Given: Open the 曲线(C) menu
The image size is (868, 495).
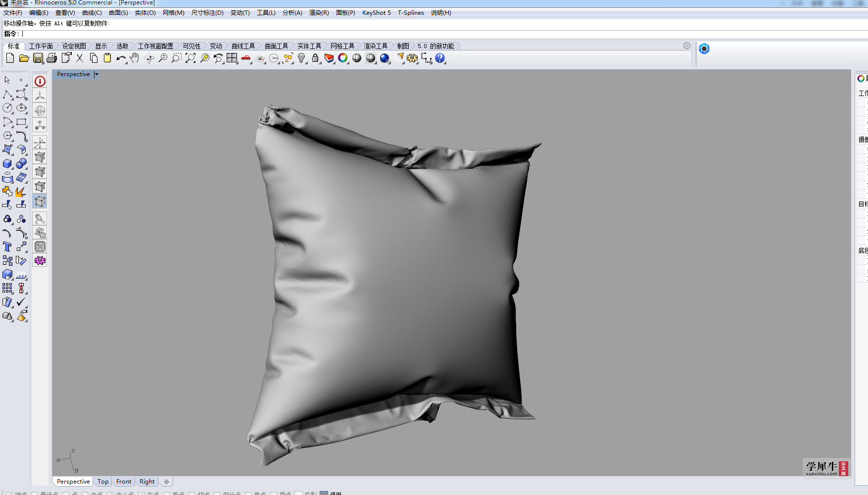Looking at the screenshot, I should click(x=92, y=13).
